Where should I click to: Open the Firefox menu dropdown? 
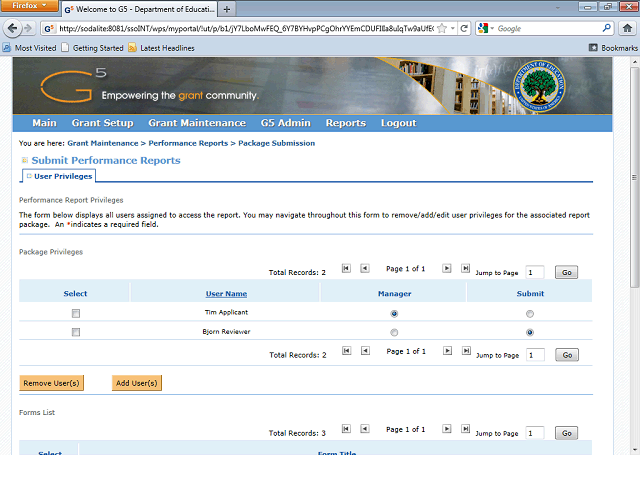tap(29, 6)
